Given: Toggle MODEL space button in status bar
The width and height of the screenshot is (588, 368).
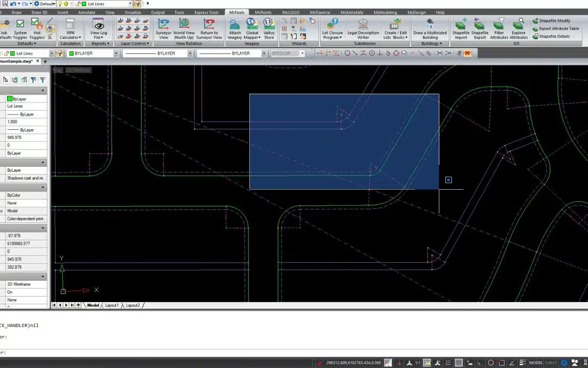Looking at the screenshot, I should (536, 363).
